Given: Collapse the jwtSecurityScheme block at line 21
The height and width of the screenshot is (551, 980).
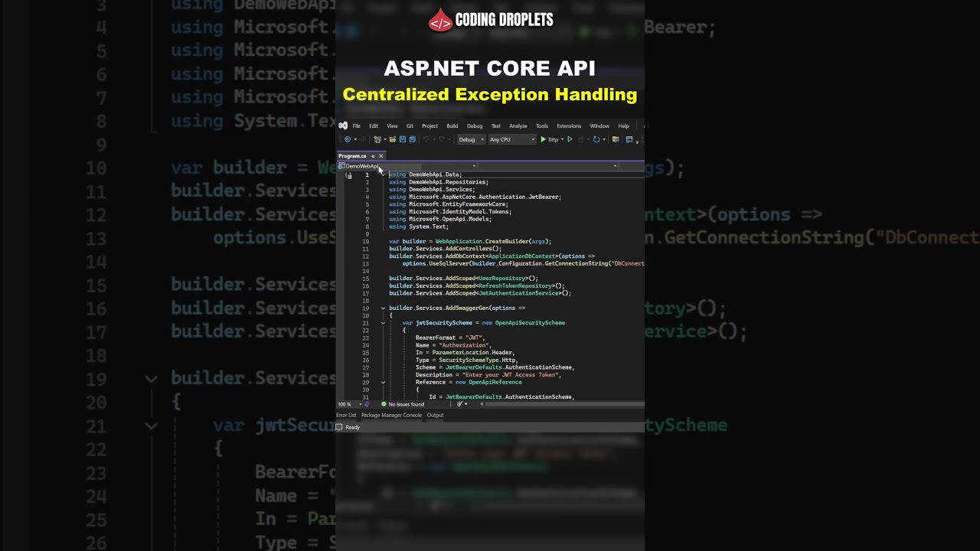Looking at the screenshot, I should pos(383,323).
